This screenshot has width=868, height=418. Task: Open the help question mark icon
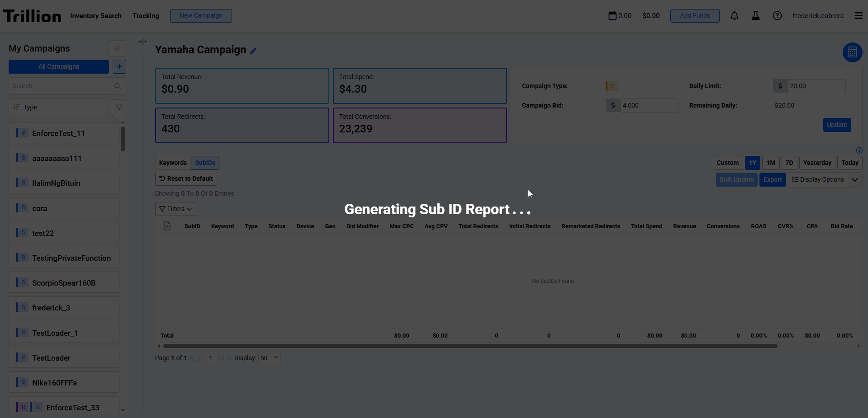click(777, 16)
